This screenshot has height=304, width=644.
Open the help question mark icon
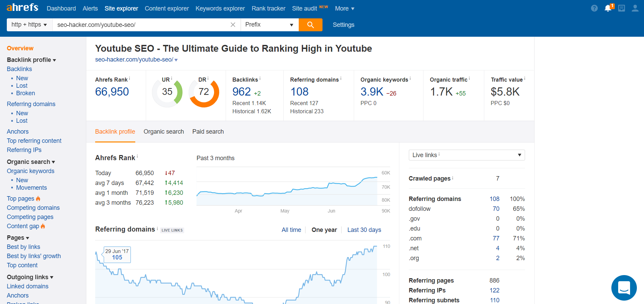[x=594, y=8]
